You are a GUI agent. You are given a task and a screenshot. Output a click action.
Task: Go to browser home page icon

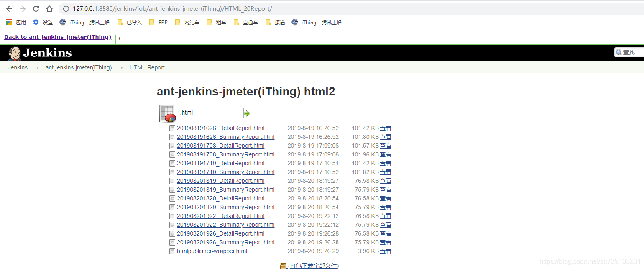49,9
